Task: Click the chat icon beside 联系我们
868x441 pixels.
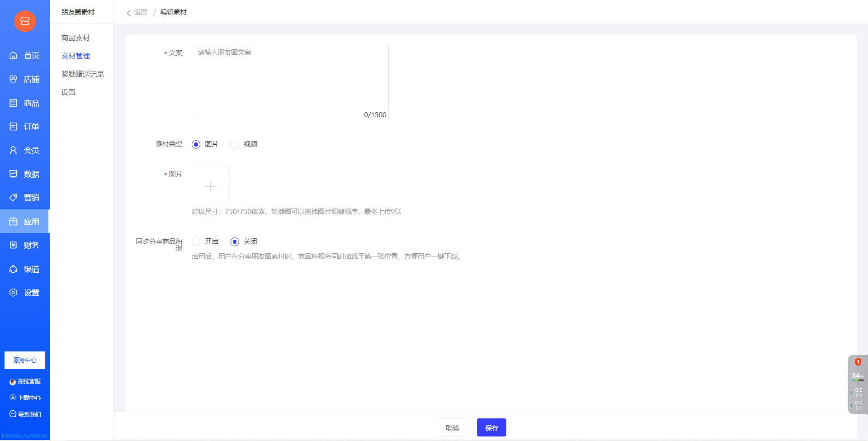Action: click(x=13, y=414)
